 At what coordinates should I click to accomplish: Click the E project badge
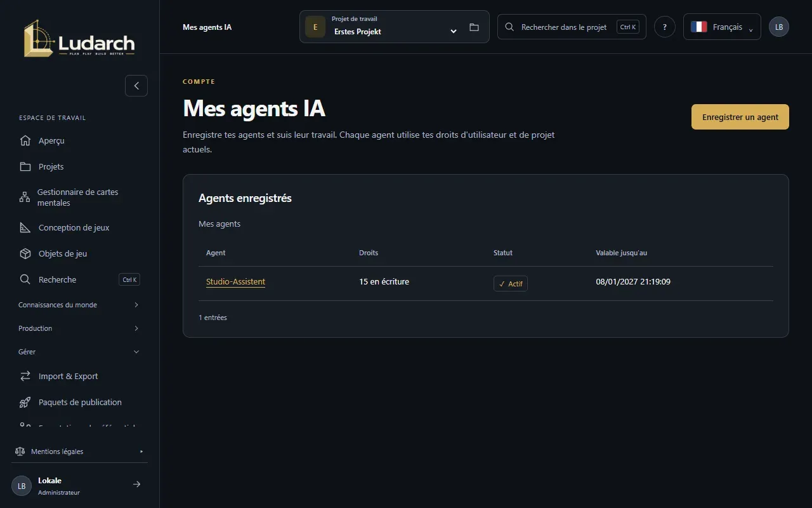tap(315, 27)
